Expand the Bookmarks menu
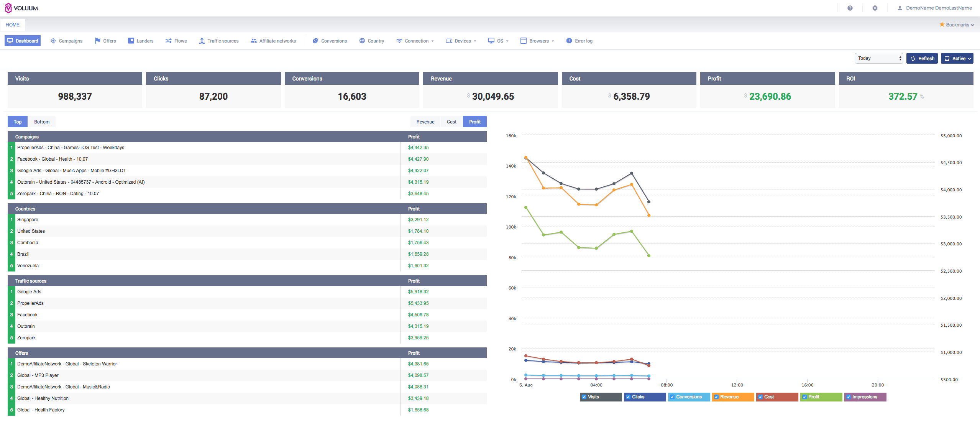Screen dimensions: 980x431 coord(957,25)
